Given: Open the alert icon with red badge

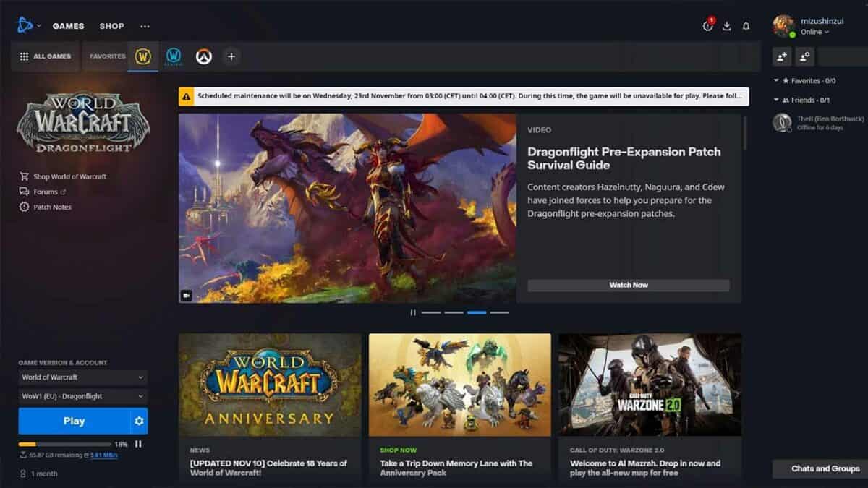Looking at the screenshot, I should point(708,26).
